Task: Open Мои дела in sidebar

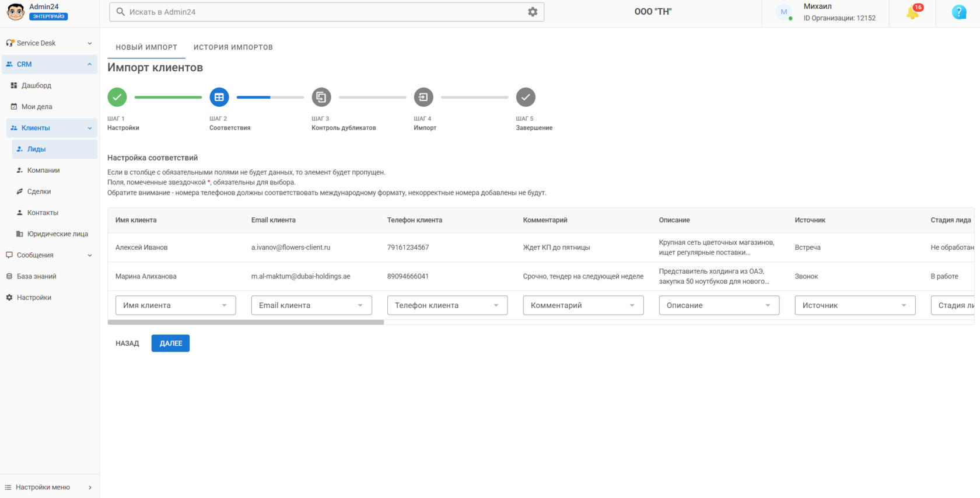Action: pyautogui.click(x=50, y=107)
